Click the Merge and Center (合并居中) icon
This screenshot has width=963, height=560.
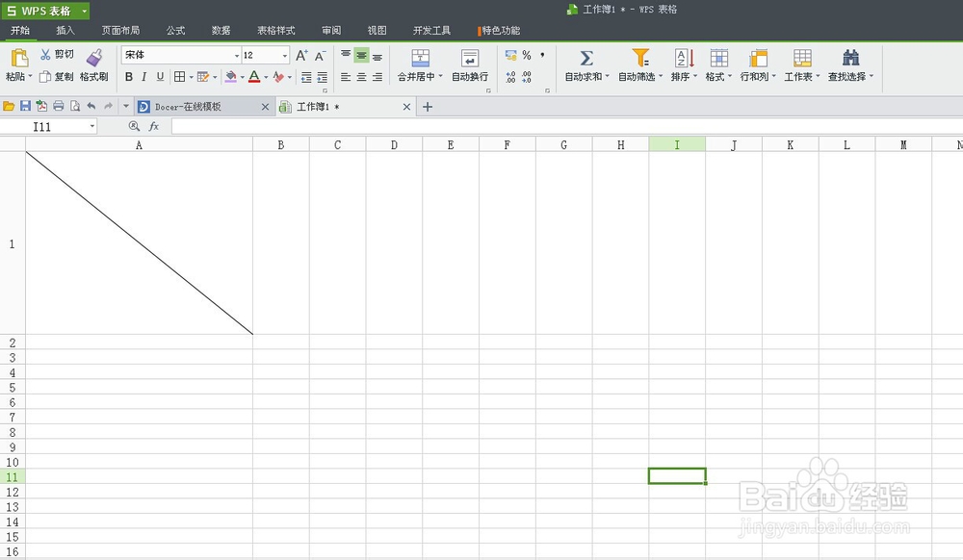click(x=420, y=58)
